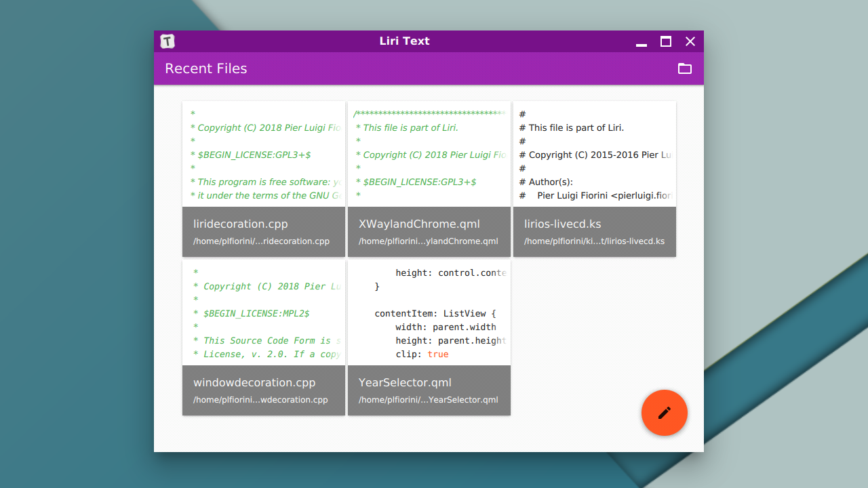The height and width of the screenshot is (488, 868).
Task: Maximize the Liri Text window
Action: tap(666, 41)
